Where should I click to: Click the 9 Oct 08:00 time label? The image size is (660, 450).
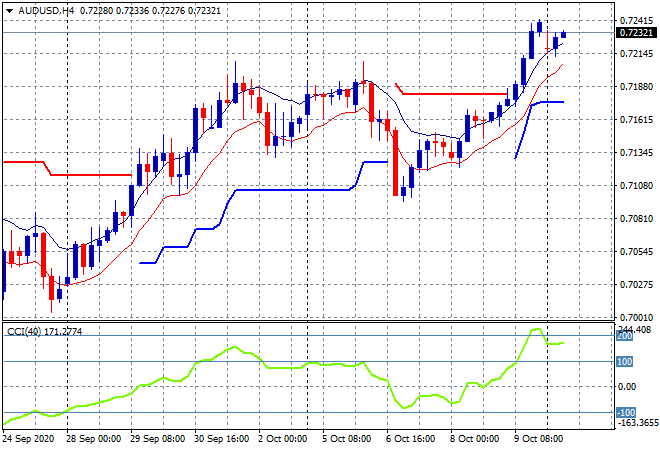click(539, 439)
